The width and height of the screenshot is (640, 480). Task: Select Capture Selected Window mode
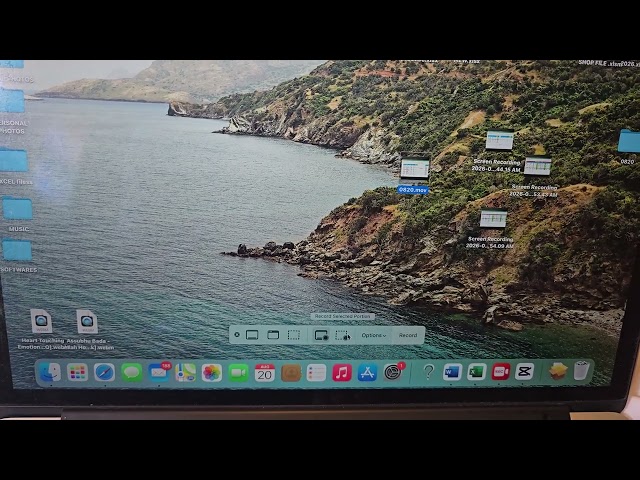point(273,335)
